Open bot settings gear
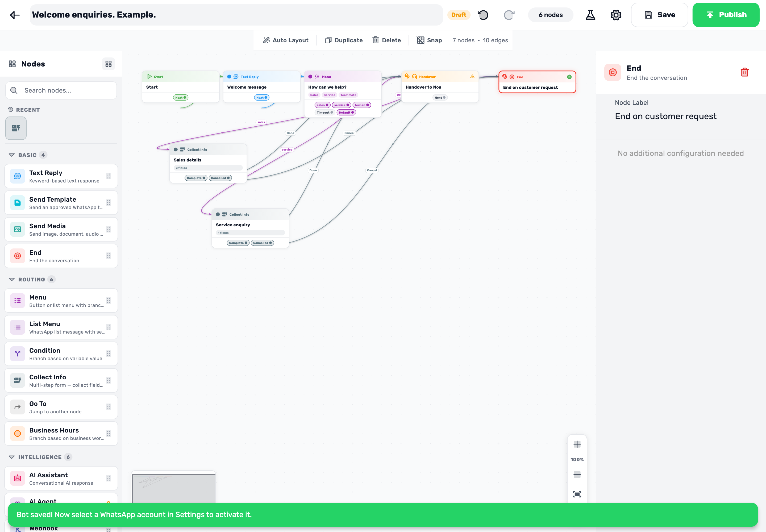Viewport: 766px width, 532px height. (616, 15)
